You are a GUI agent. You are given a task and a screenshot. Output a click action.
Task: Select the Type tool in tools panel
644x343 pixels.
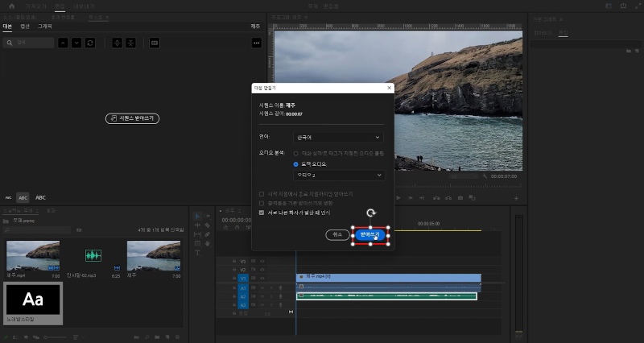point(198,253)
